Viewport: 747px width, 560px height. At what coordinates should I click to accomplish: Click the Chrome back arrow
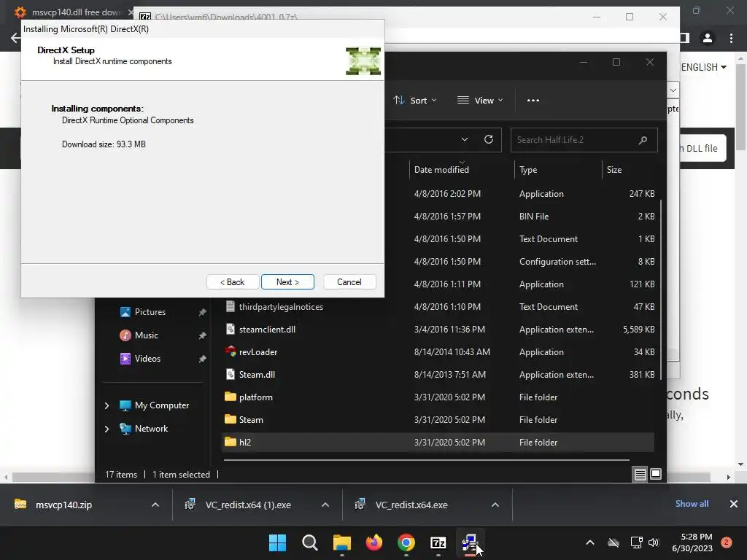(15, 38)
